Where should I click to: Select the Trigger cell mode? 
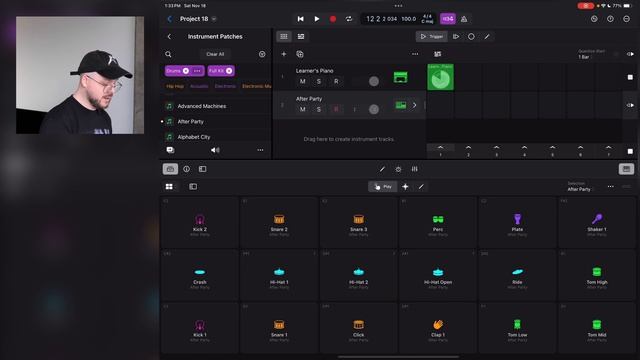click(432, 36)
